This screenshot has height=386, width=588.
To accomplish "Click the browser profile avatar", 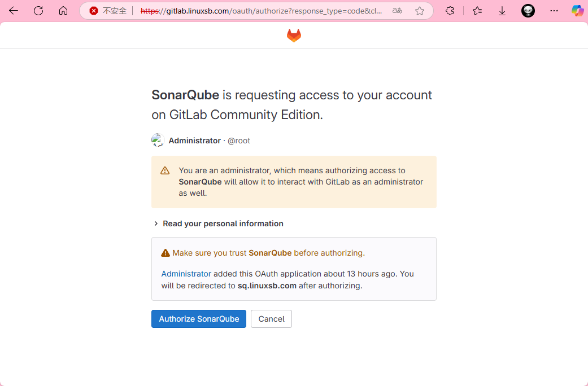I will [x=528, y=11].
